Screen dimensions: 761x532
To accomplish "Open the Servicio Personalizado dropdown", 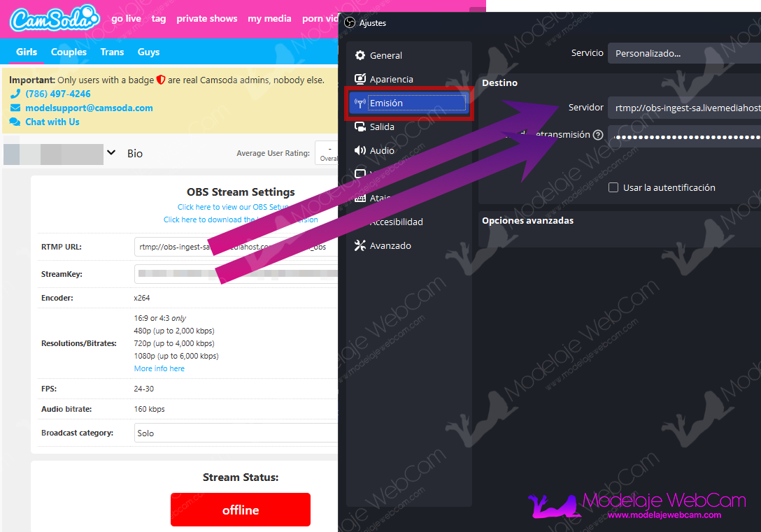I will tap(683, 54).
